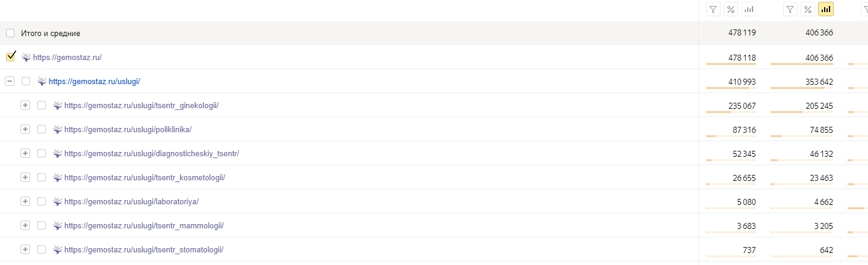
Task: Open the tsentr_kosmetologii URL link
Action: (x=144, y=177)
